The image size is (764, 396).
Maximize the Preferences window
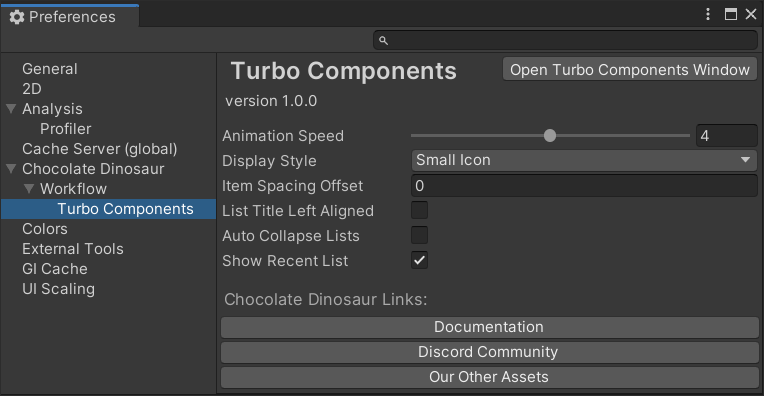(730, 14)
